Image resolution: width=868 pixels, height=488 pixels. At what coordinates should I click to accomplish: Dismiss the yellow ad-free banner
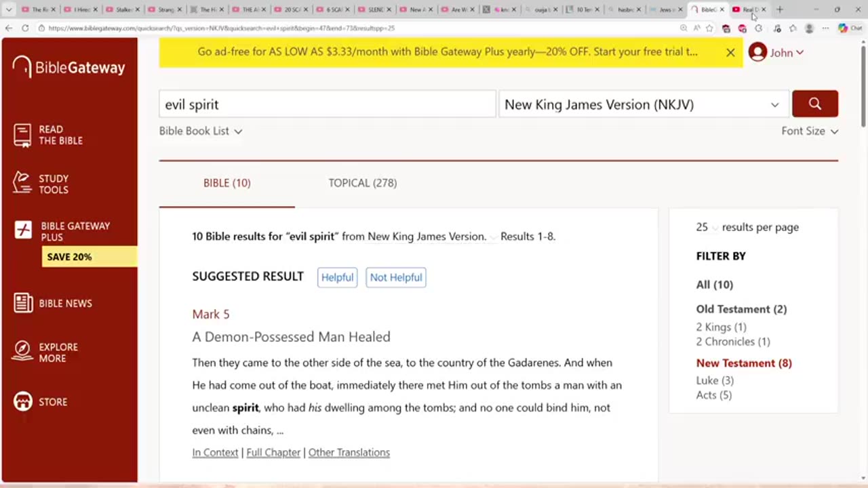click(730, 52)
